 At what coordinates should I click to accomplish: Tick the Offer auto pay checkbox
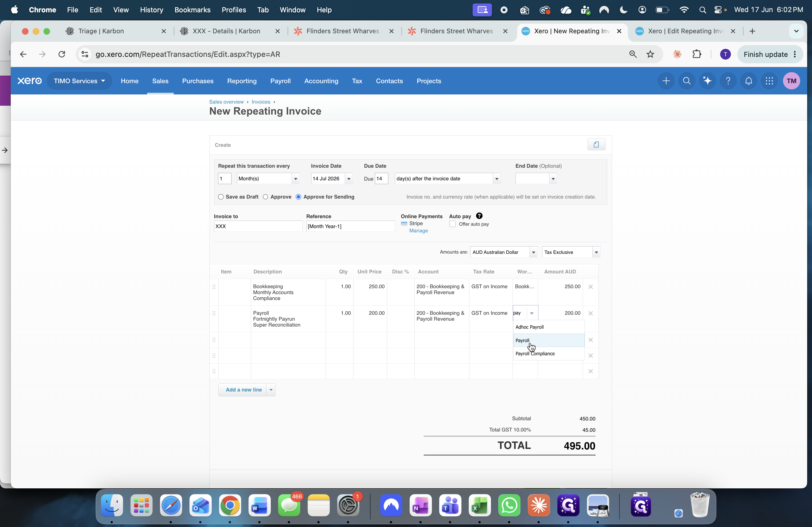pos(452,224)
